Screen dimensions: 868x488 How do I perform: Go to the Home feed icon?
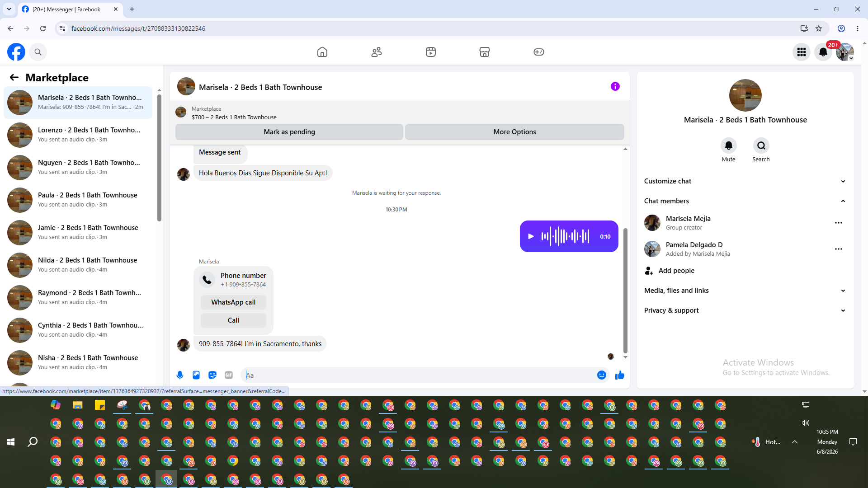pyautogui.click(x=322, y=52)
